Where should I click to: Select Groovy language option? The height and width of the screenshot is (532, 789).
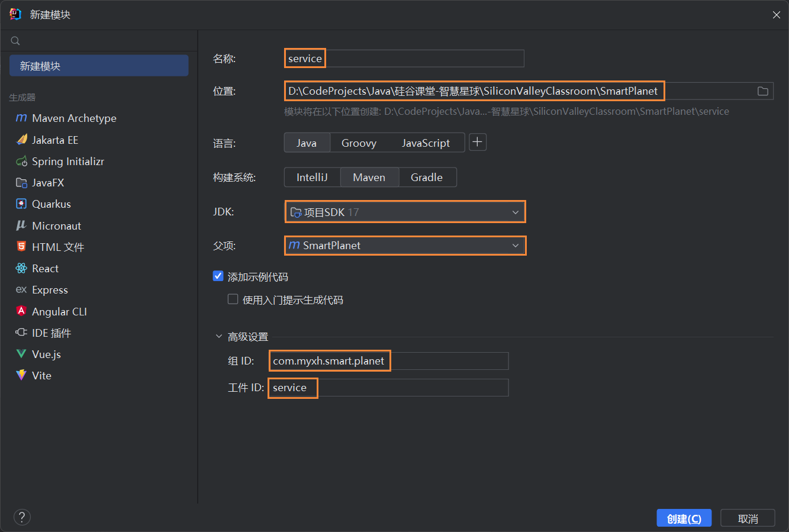coord(359,143)
